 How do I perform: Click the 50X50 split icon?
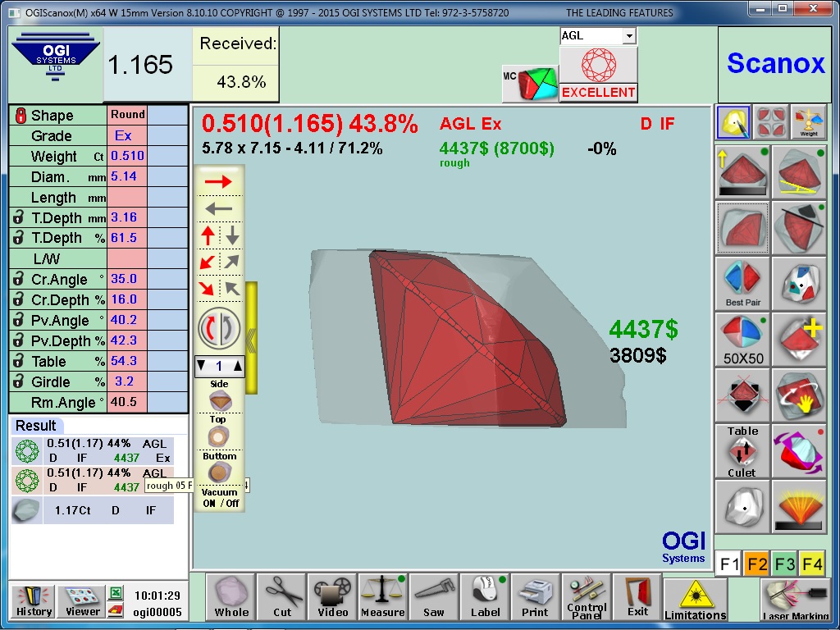pyautogui.click(x=742, y=340)
